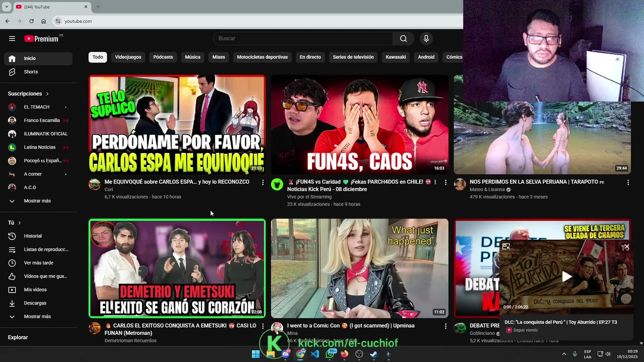This screenshot has height=362, width=644.
Task: Open options menu for Selva Peruana video
Action: (x=628, y=183)
